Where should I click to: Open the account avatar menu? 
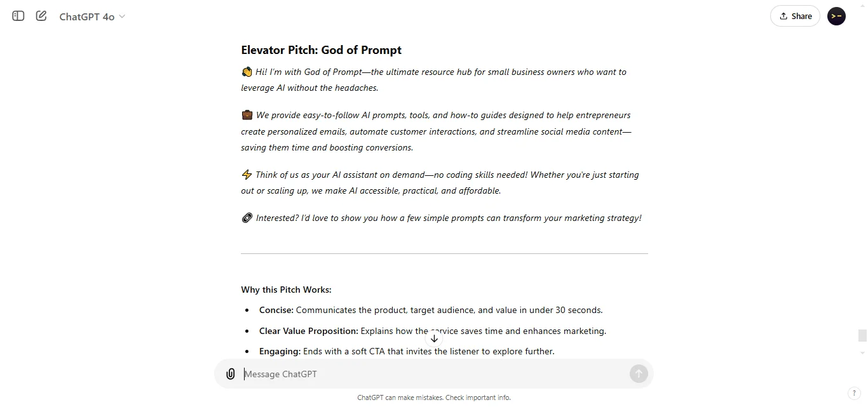pyautogui.click(x=836, y=16)
